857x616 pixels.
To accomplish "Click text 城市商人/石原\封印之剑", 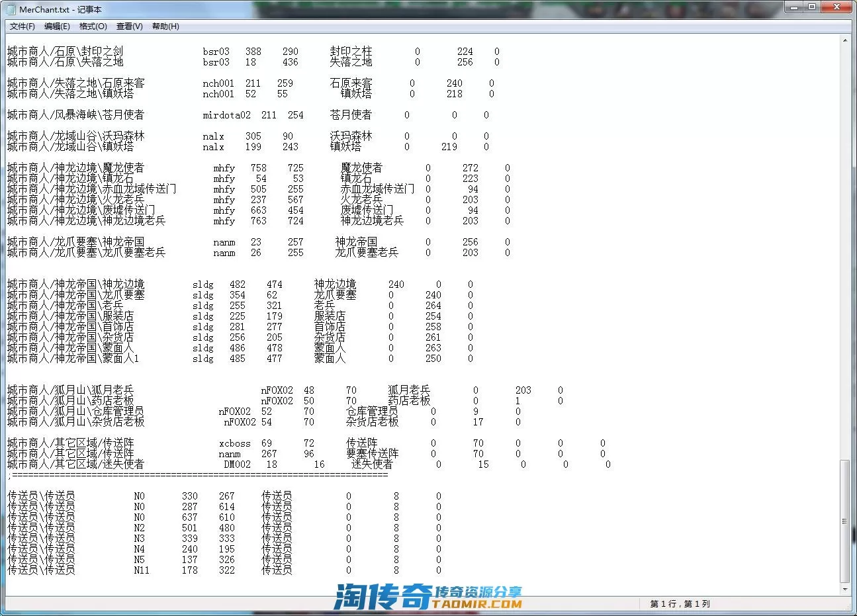I will click(x=65, y=52).
